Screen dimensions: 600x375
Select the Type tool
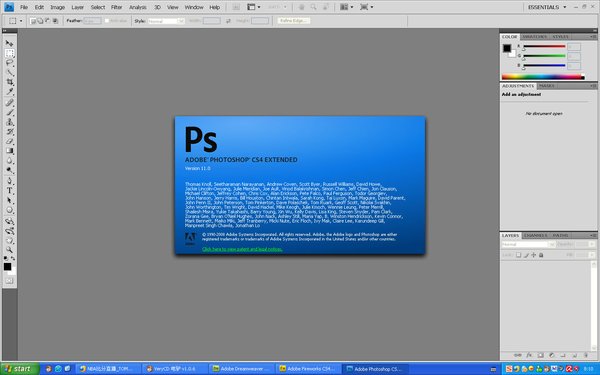pos(10,191)
